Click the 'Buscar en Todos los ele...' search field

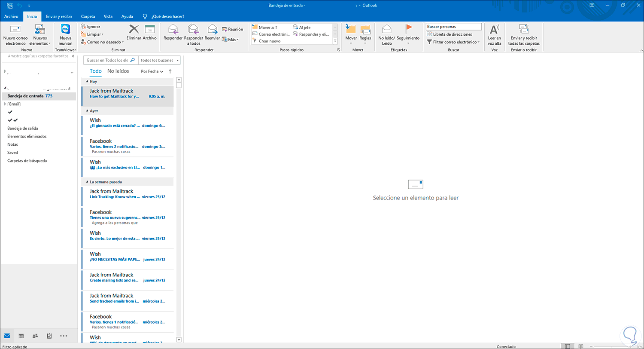pyautogui.click(x=111, y=60)
